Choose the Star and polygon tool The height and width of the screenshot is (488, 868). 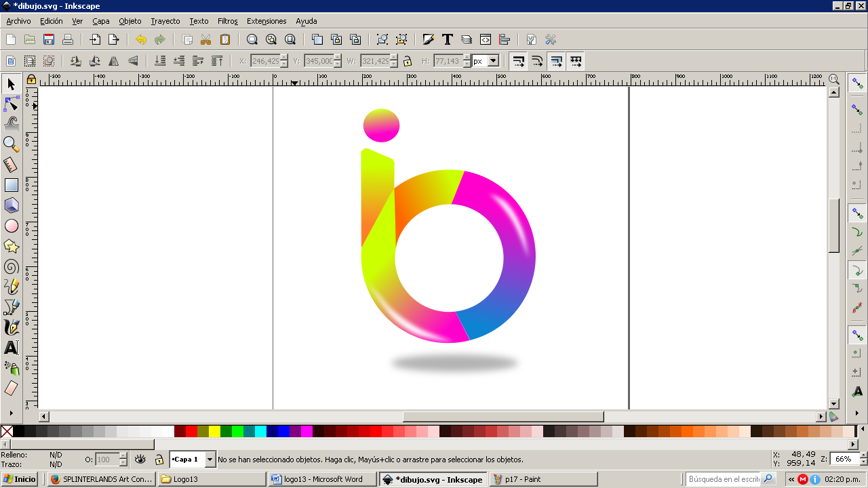(x=12, y=246)
